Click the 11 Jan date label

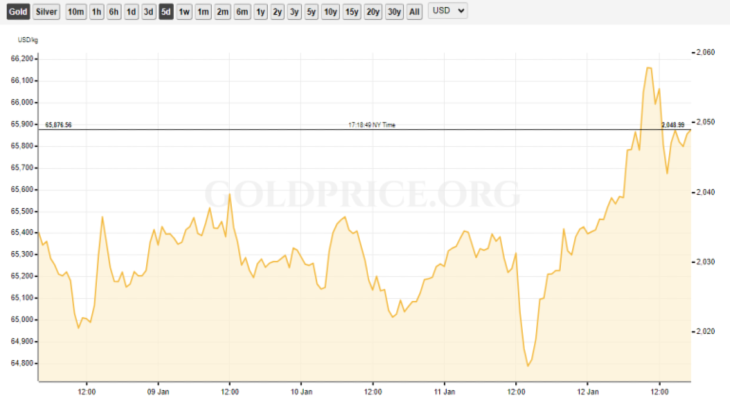click(x=444, y=392)
